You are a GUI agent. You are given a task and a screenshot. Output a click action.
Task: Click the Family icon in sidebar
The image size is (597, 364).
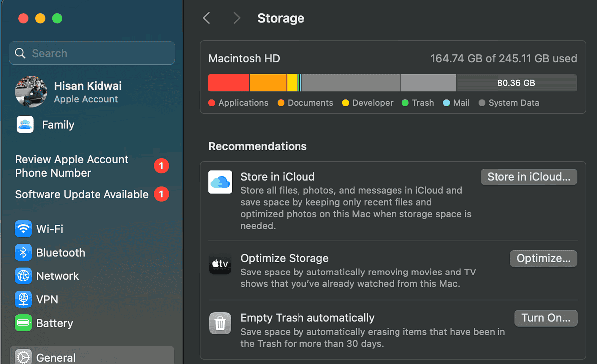coord(25,125)
